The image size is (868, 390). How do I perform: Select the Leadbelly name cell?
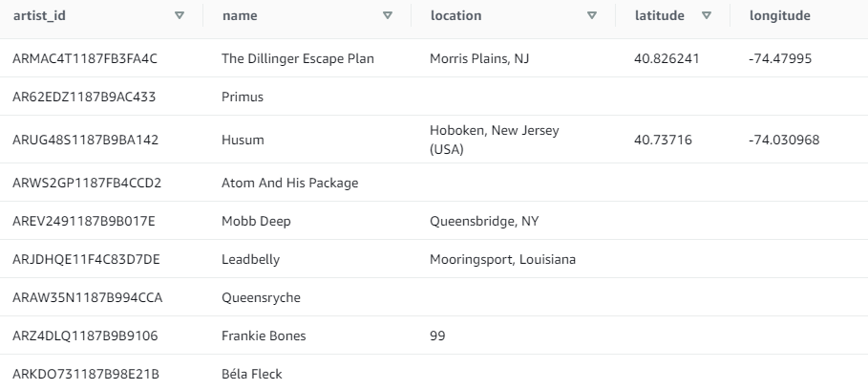(250, 259)
